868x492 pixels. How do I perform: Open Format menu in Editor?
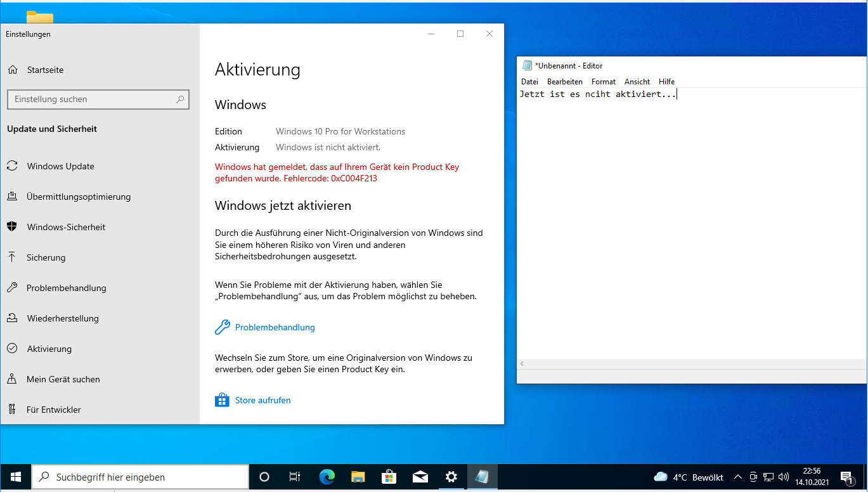pyautogui.click(x=603, y=82)
